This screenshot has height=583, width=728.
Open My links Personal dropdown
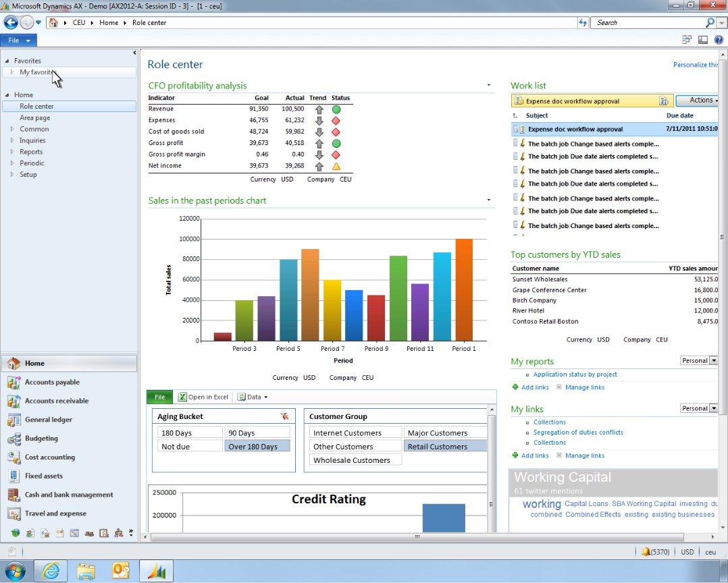coord(699,408)
